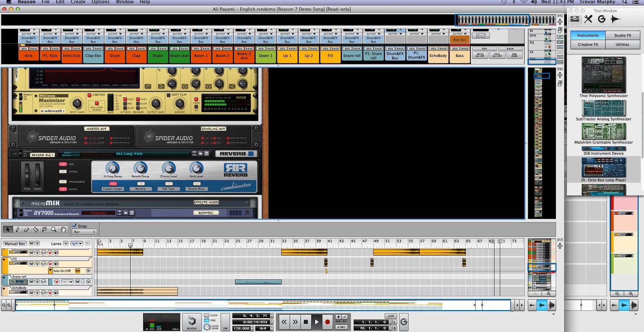Toggle monitor speaker on Fill track
The width and height of the screenshot is (644, 332).
click(56, 264)
